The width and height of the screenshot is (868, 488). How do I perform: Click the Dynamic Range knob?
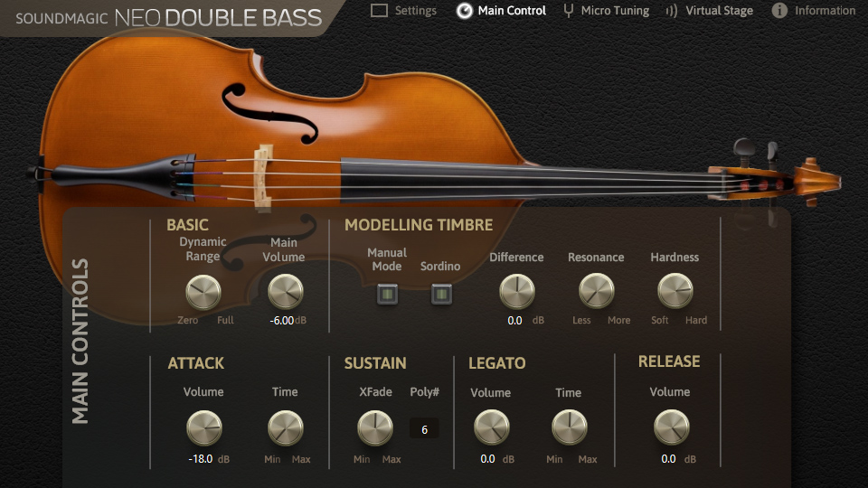coord(203,292)
